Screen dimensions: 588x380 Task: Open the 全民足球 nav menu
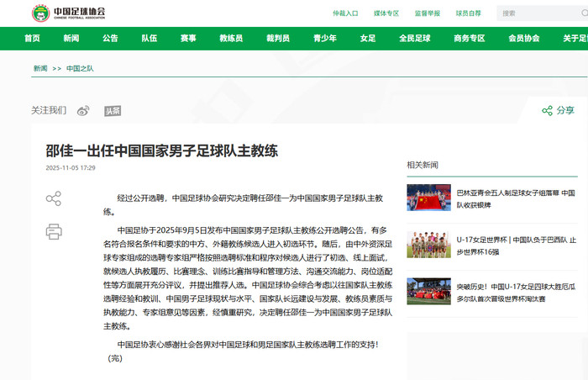point(415,39)
